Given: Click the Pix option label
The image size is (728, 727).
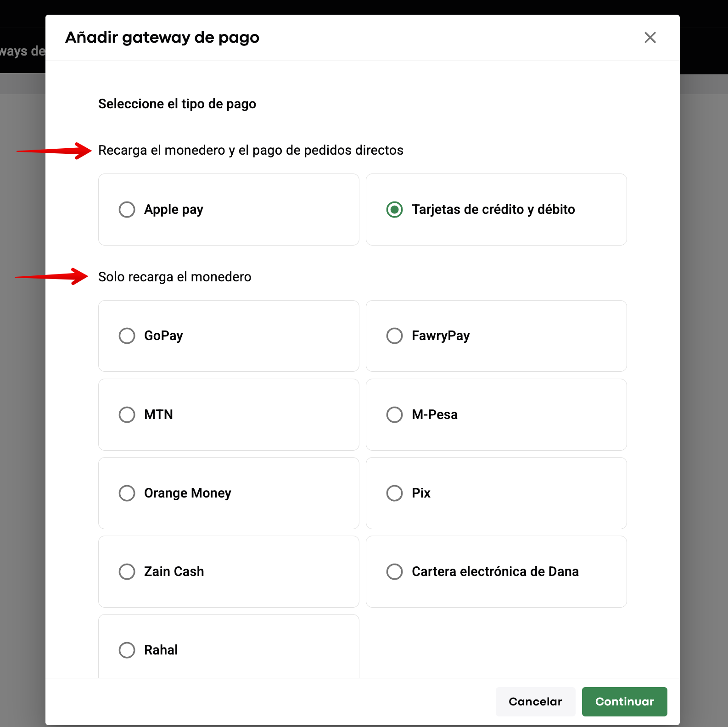Looking at the screenshot, I should [x=421, y=493].
